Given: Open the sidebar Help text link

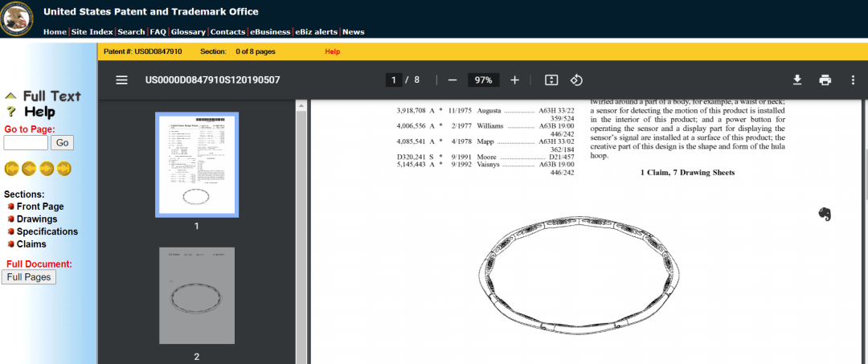Looking at the screenshot, I should [39, 112].
